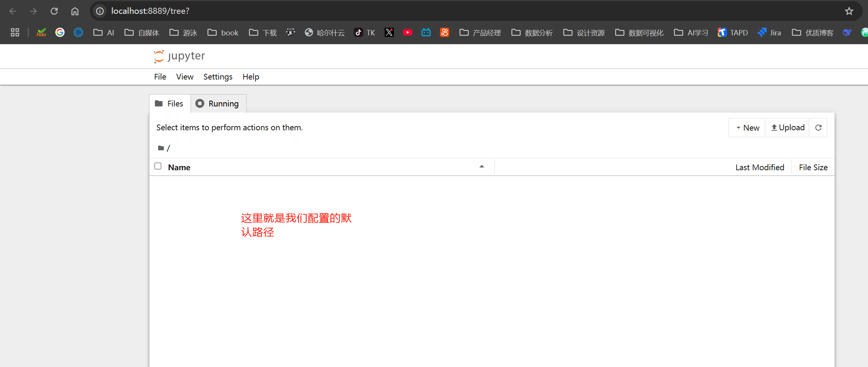Open the hao123 bookmark icon
Viewport: 868px width, 367px height.
41,32
